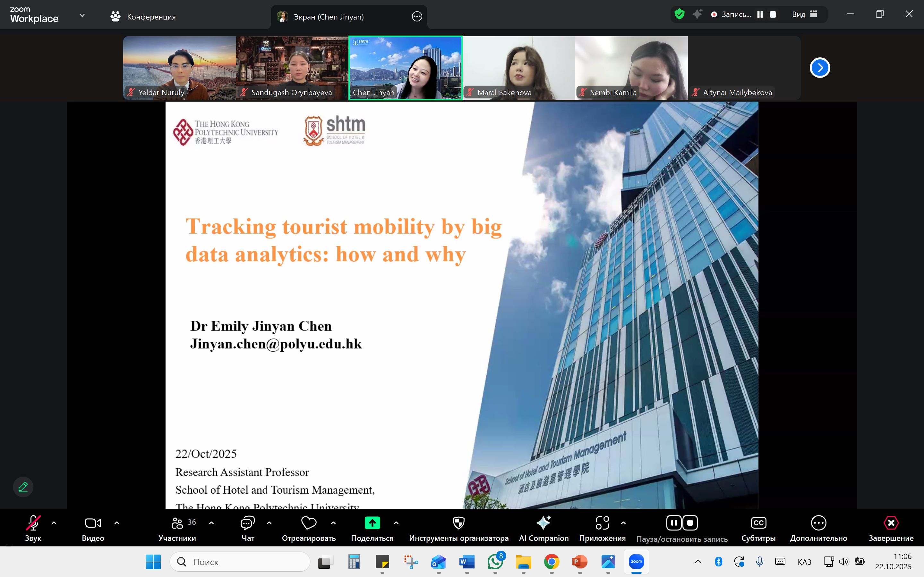This screenshot has width=924, height=577.
Task: Open the AI Companion sparkle icon
Action: [x=543, y=523]
